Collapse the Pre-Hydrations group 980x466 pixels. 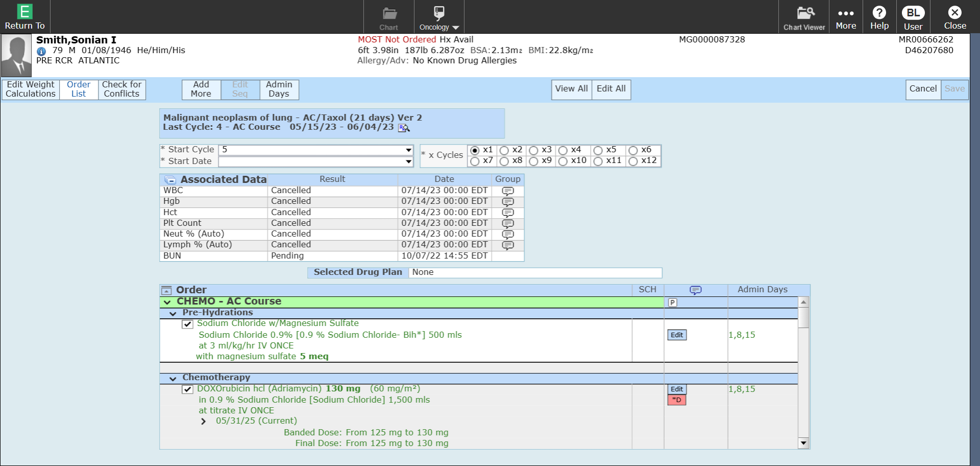coord(173,313)
